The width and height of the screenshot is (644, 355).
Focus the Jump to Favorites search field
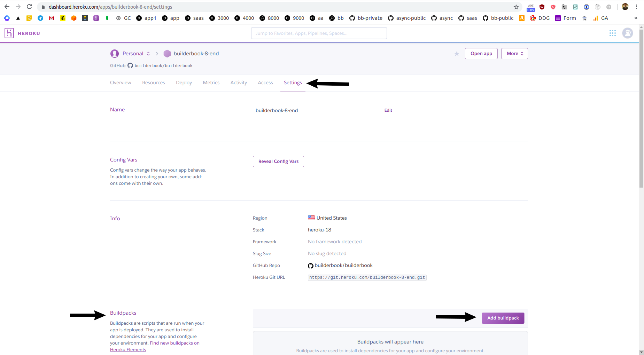319,33
